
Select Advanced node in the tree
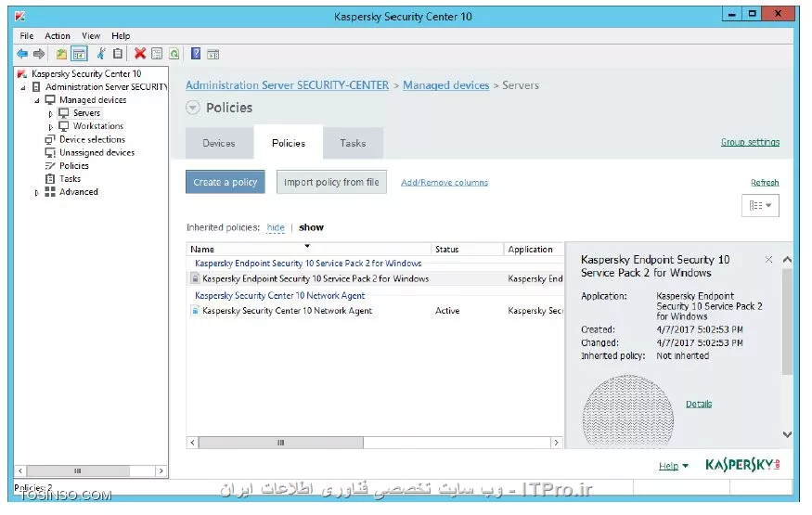coord(78,191)
